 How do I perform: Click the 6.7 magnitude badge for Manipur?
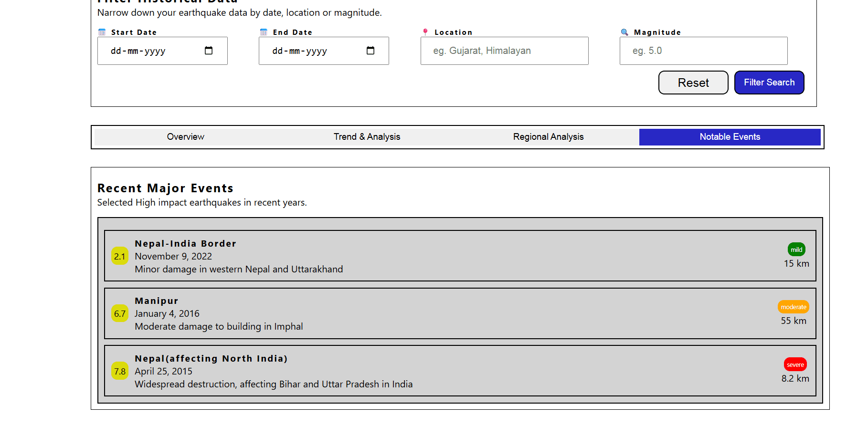click(x=120, y=313)
